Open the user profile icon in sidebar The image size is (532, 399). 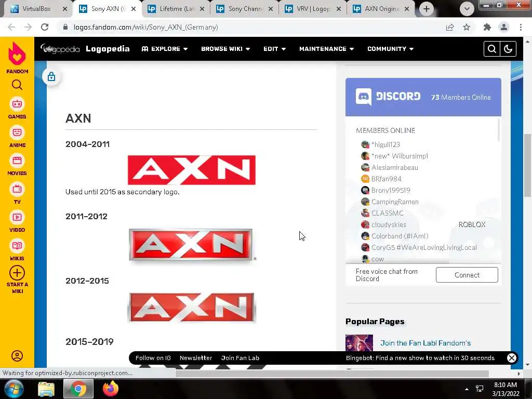17,355
